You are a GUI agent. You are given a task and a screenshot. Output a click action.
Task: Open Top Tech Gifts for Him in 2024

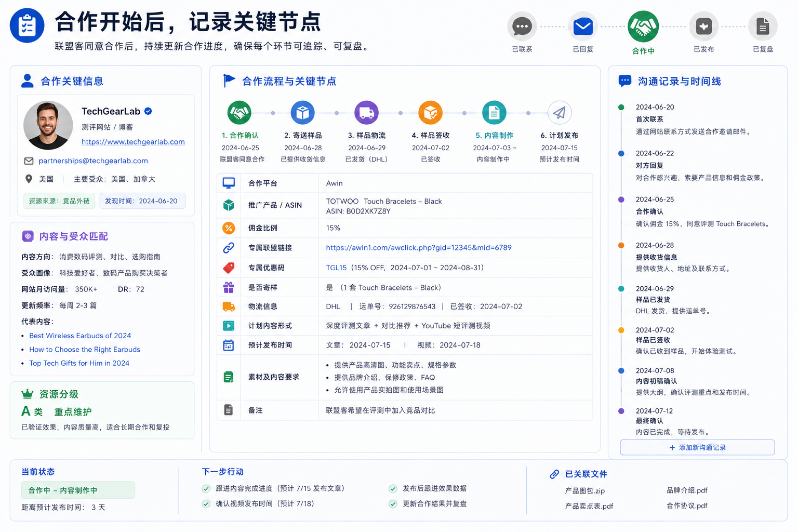79,363
